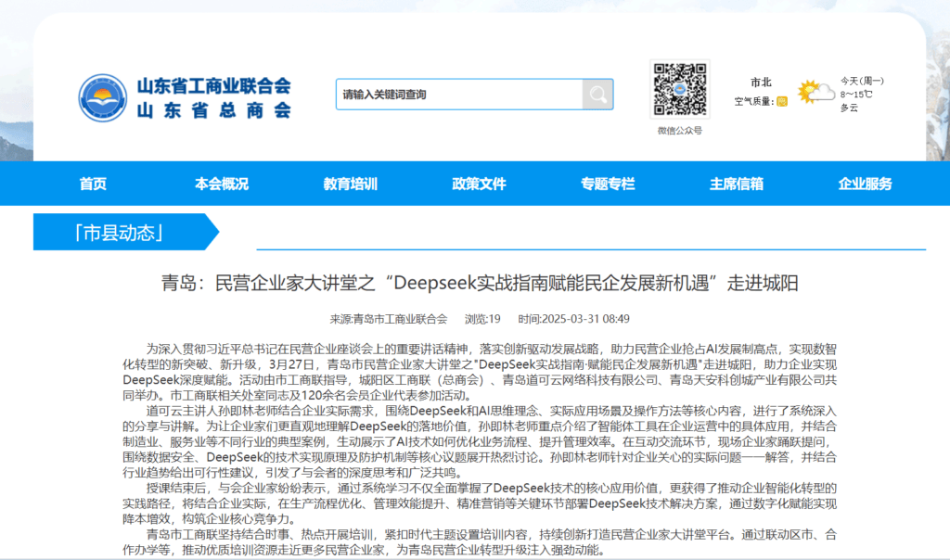
Task: Click the federation round logo emblem
Action: (x=102, y=97)
